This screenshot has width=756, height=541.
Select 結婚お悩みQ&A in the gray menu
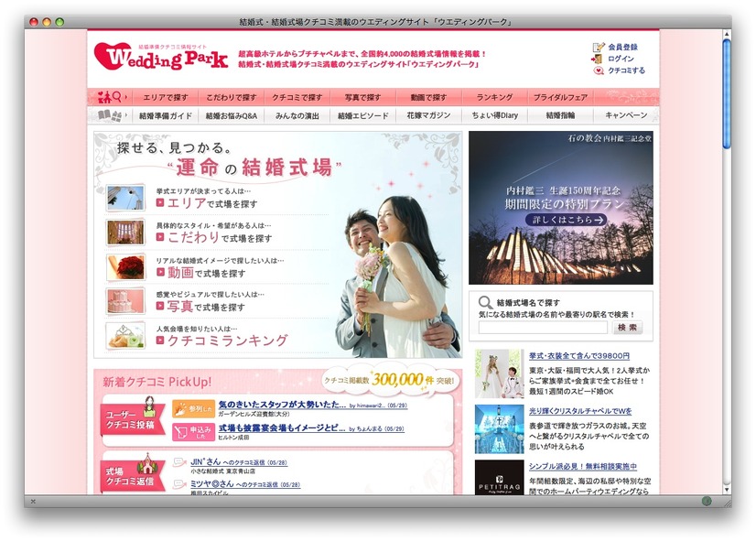[x=232, y=115]
